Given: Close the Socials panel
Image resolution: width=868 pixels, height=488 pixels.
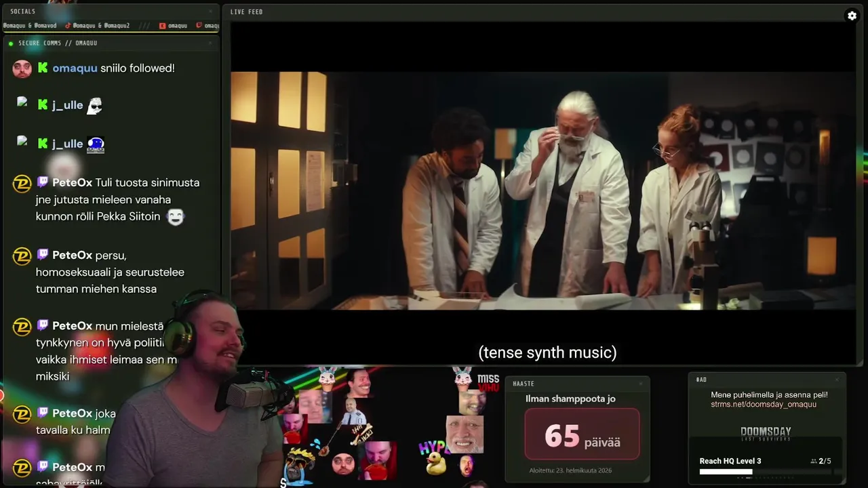Looking at the screenshot, I should pyautogui.click(x=210, y=12).
